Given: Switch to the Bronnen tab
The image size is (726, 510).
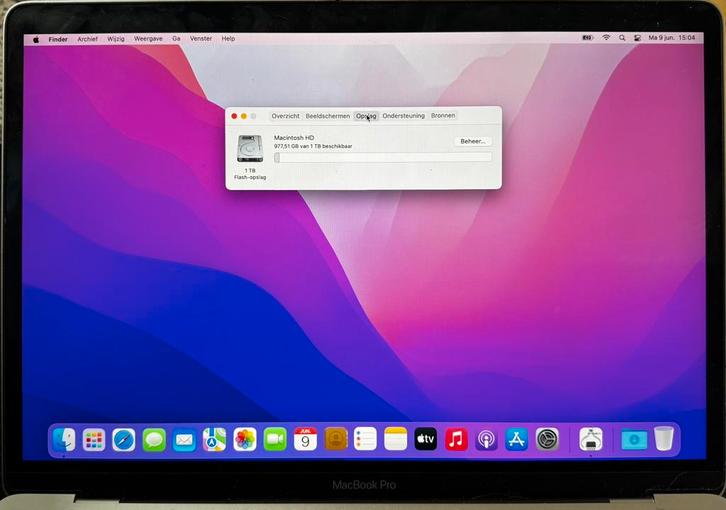Looking at the screenshot, I should pyautogui.click(x=443, y=115).
